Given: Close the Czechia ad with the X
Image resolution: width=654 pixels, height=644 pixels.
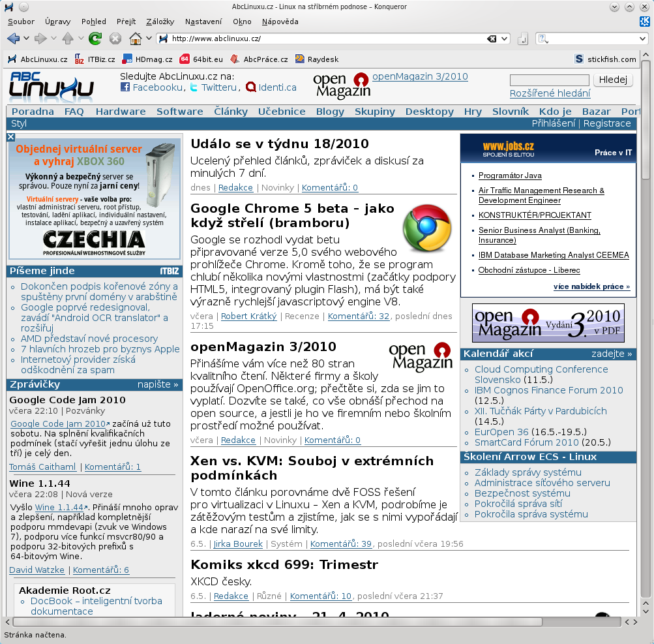Looking at the screenshot, I should point(11,137).
